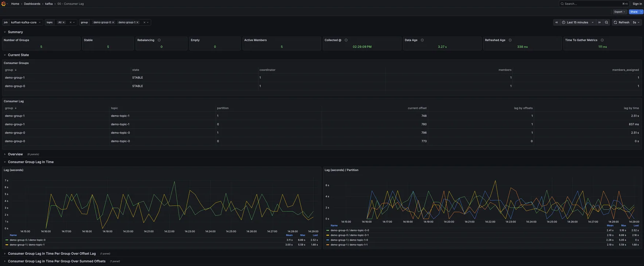Sort Consumer Lag table by group arrow
This screenshot has width=644, height=266.
(15, 108)
